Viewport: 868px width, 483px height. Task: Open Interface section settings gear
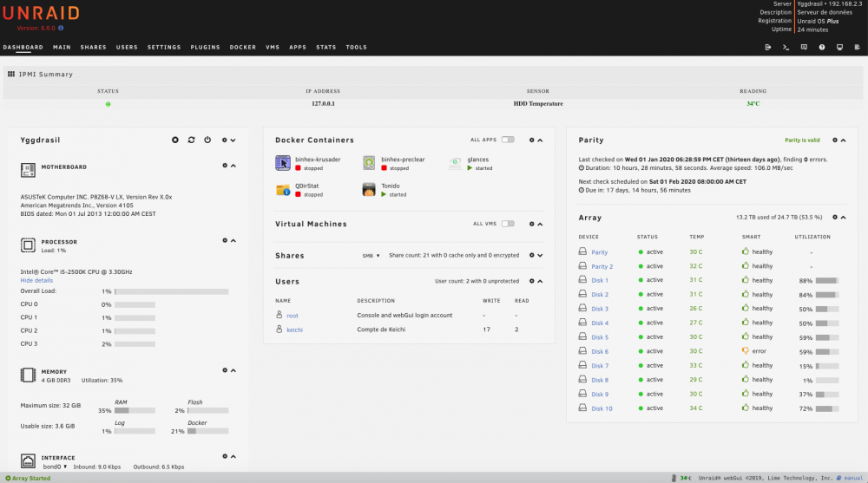pyautogui.click(x=225, y=456)
